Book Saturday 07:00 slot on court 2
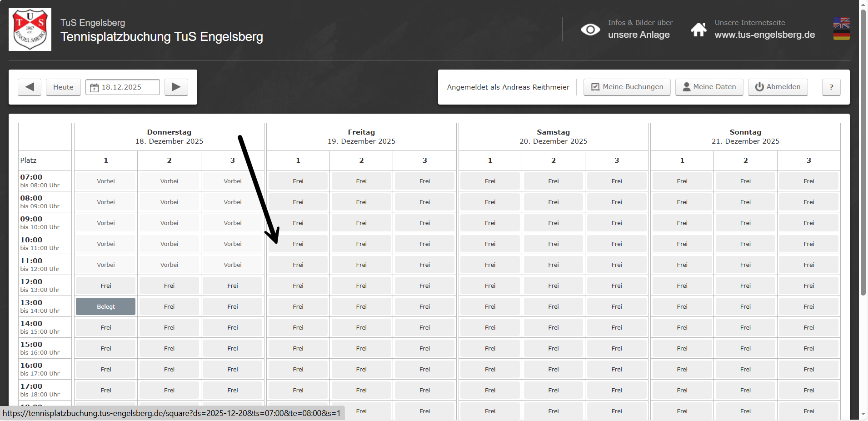The image size is (868, 421). coord(553,181)
